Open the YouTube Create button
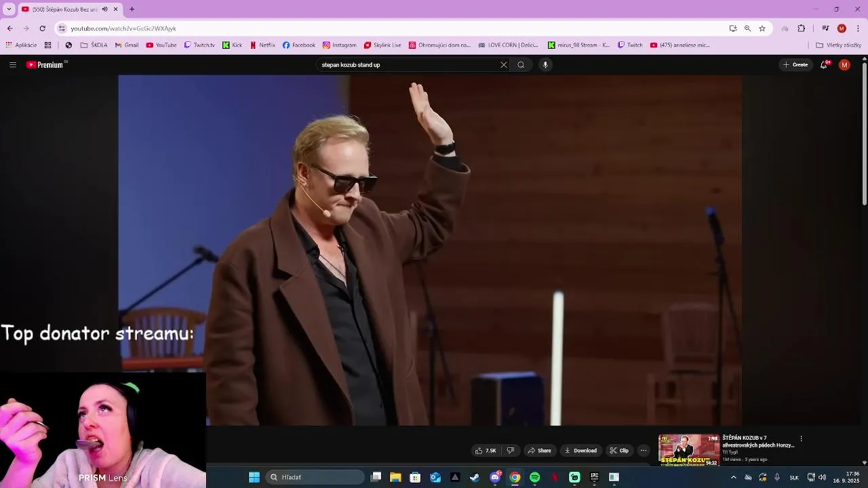 click(795, 65)
